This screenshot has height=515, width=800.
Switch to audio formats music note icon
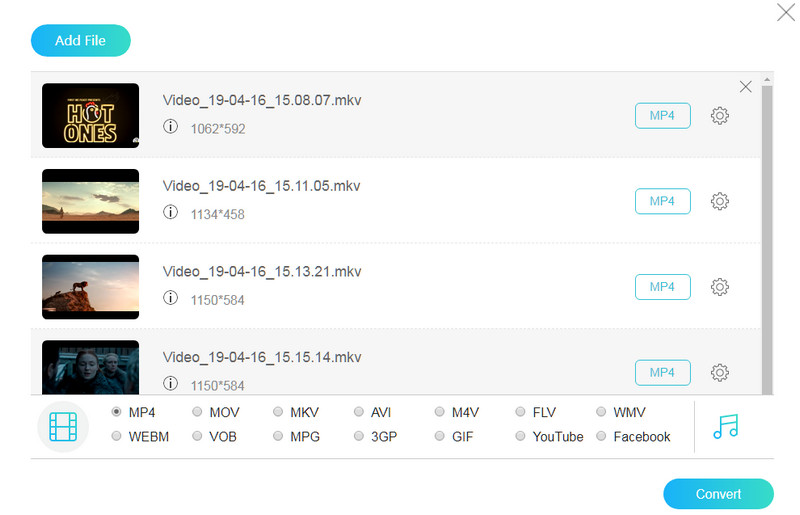coord(725,426)
